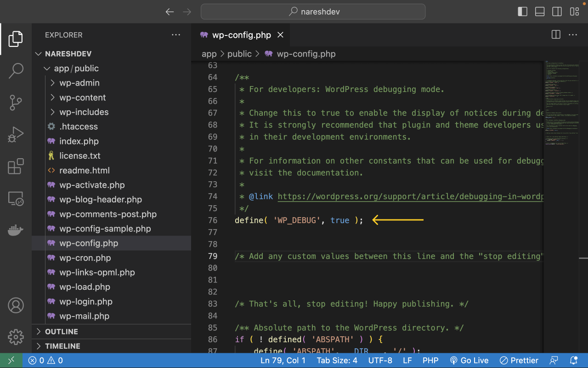This screenshot has height=368, width=588.
Task: Split the editor right
Action: [556, 34]
